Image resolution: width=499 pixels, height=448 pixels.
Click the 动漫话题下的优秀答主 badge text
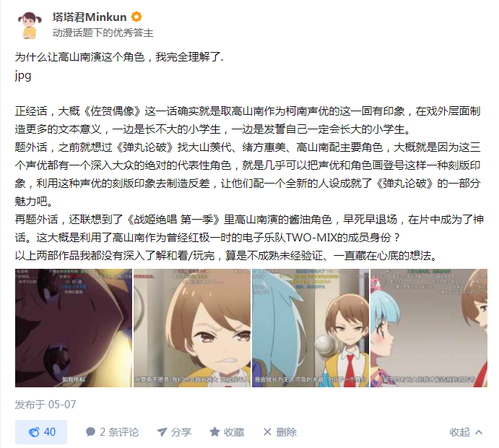[103, 33]
